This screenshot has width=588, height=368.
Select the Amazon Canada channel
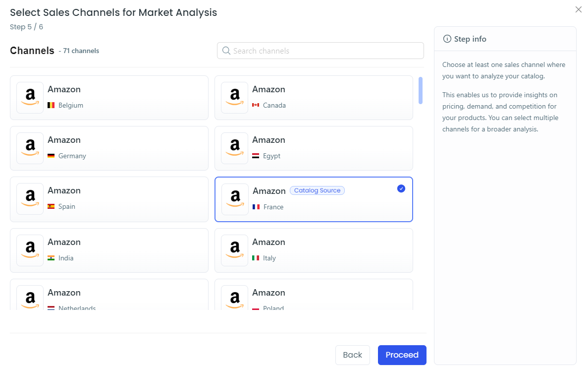pyautogui.click(x=314, y=98)
